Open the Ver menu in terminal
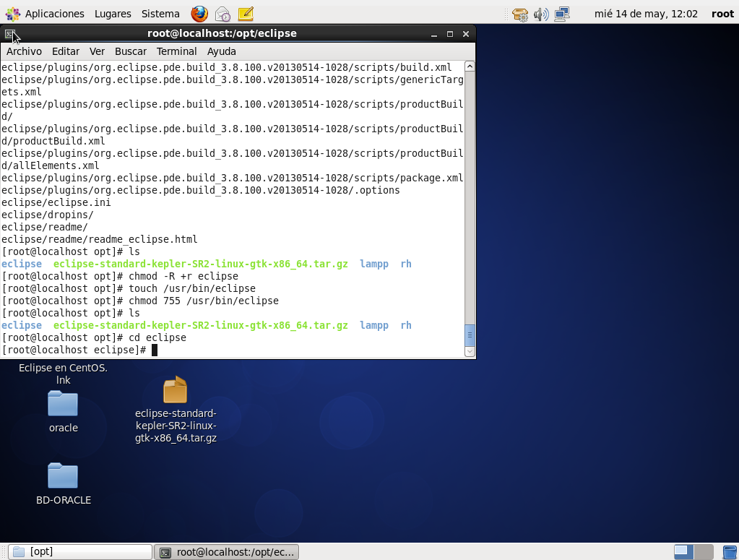 (x=97, y=51)
